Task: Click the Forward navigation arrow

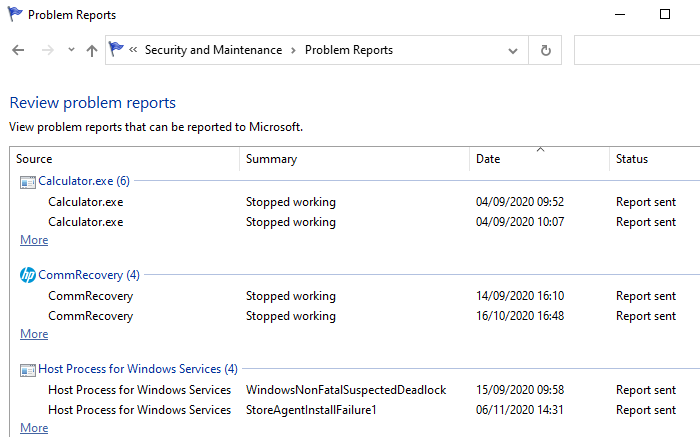Action: click(x=46, y=50)
